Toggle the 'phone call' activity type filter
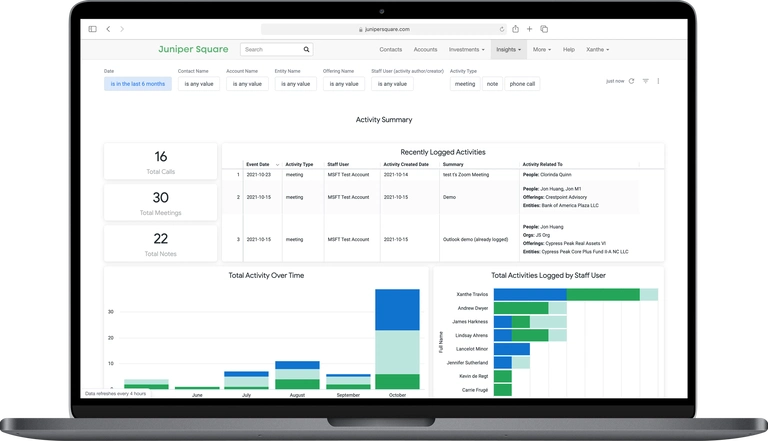768x441 pixels. 522,84
